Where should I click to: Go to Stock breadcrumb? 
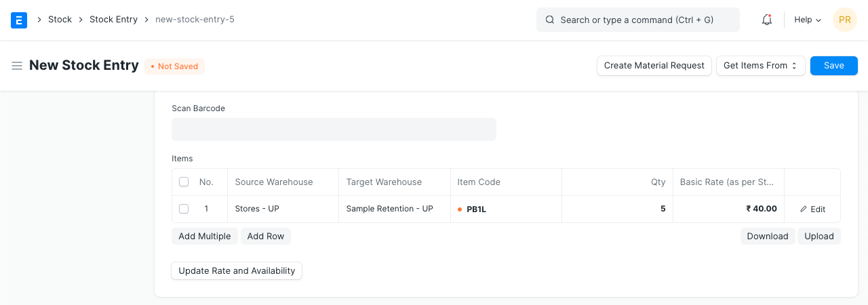(60, 20)
